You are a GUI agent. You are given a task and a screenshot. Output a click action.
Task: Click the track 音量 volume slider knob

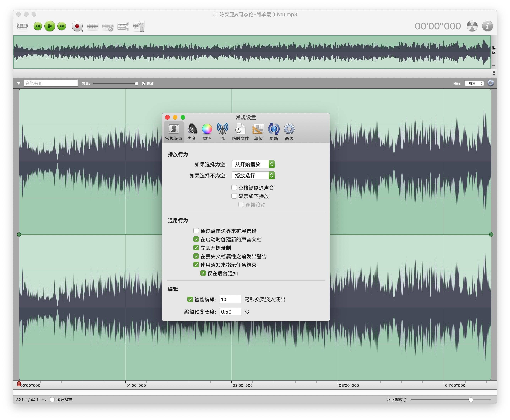[x=136, y=84]
